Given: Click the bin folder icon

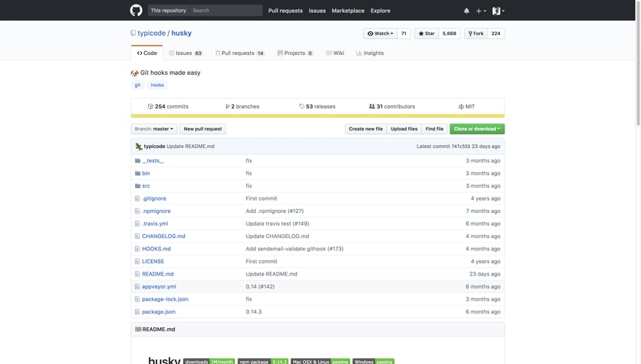Looking at the screenshot, I should pyautogui.click(x=137, y=173).
